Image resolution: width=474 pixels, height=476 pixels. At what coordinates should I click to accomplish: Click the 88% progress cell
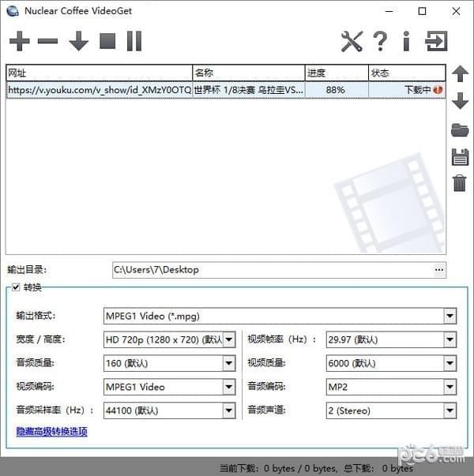[x=337, y=90]
